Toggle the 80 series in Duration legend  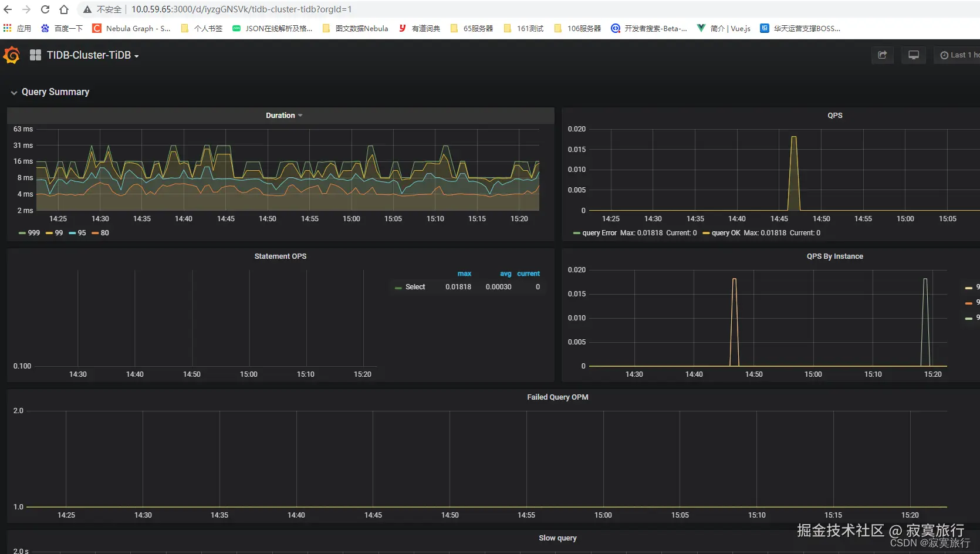click(104, 233)
